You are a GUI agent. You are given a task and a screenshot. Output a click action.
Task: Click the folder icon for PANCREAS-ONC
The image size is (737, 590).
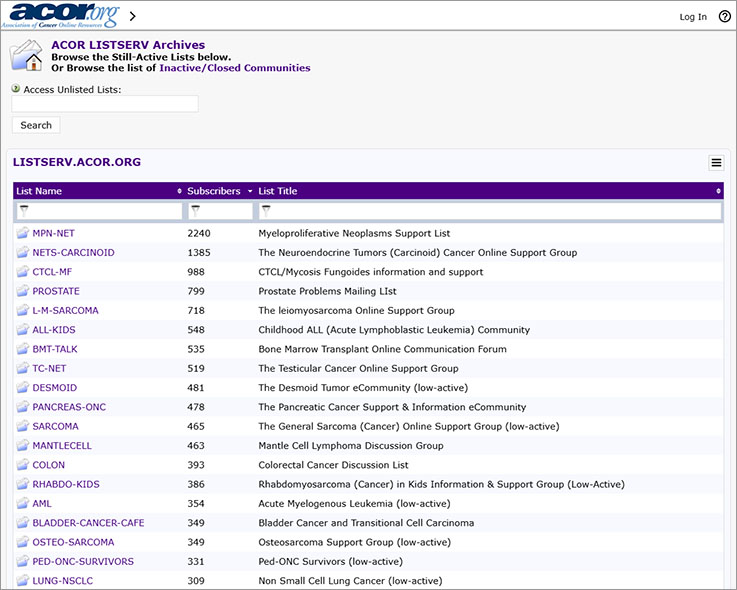[x=23, y=406]
